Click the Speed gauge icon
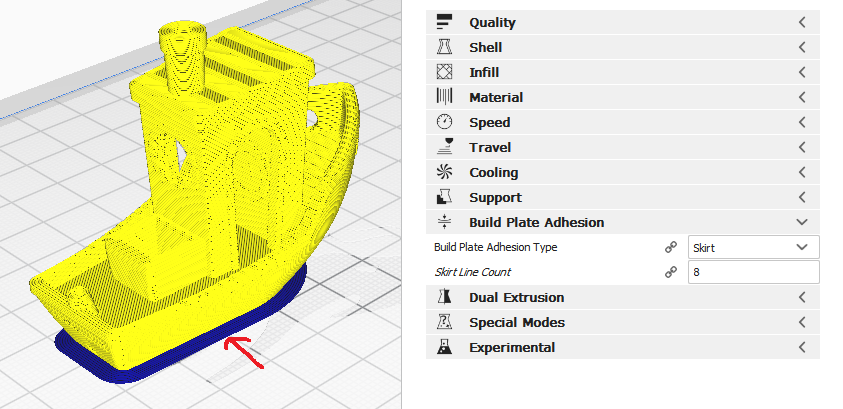 (444, 122)
